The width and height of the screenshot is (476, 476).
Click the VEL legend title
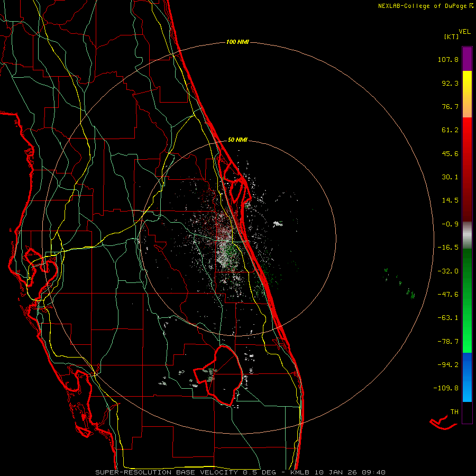click(x=465, y=32)
